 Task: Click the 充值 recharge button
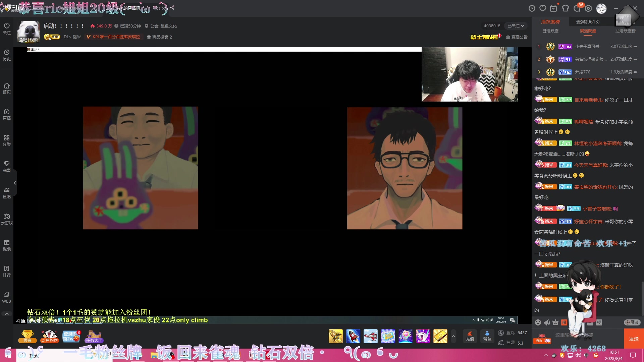pos(470,336)
